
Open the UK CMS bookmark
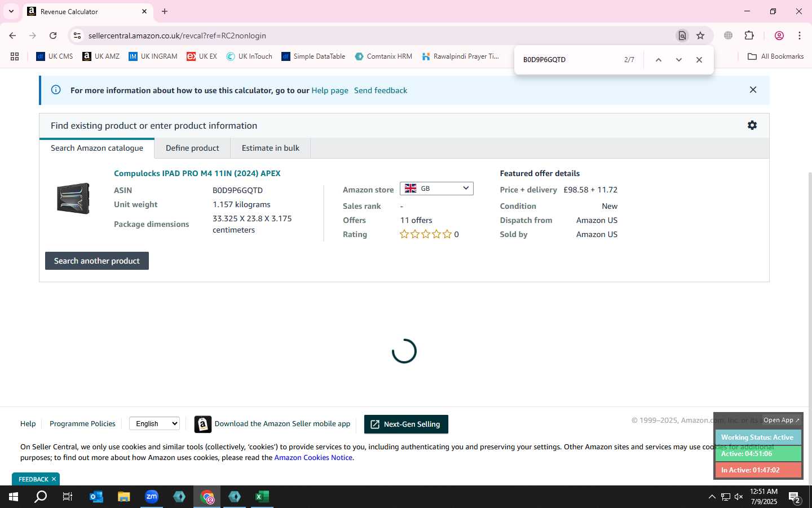55,56
